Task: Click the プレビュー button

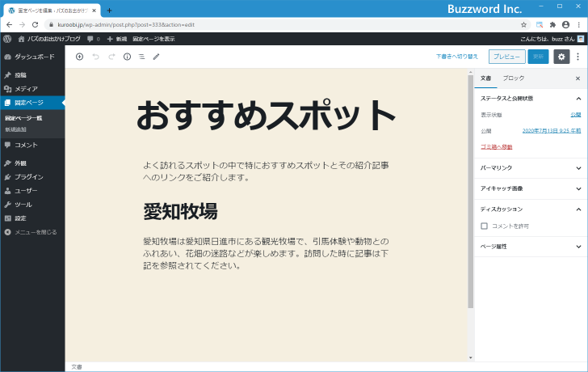Action: tap(506, 57)
